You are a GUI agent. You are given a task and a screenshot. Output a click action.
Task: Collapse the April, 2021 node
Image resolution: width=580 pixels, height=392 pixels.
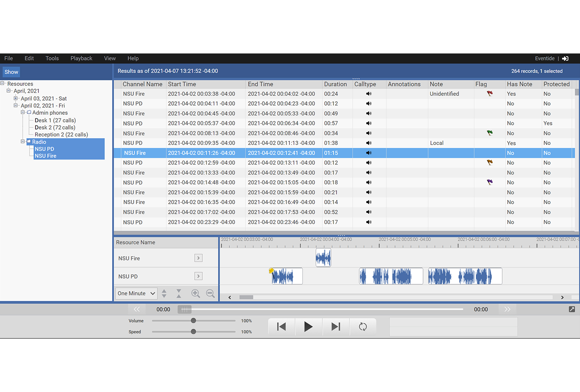[8, 91]
